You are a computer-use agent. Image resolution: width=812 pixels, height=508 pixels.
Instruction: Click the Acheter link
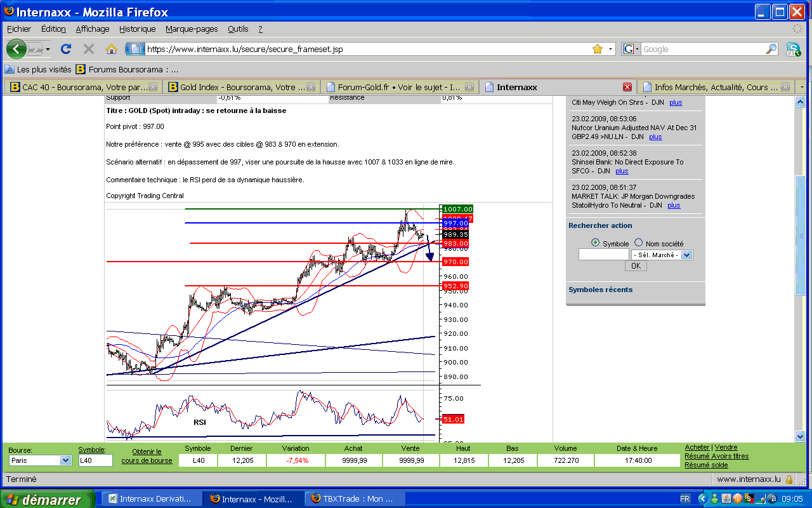[697, 447]
